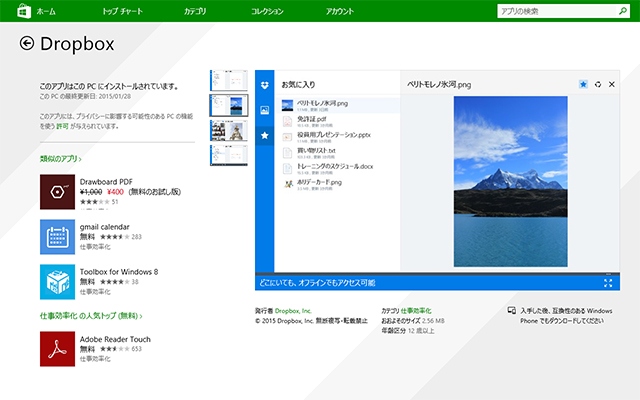
Task: Click the ¥400 sale price of Drawboard PDF
Action: 115,192
